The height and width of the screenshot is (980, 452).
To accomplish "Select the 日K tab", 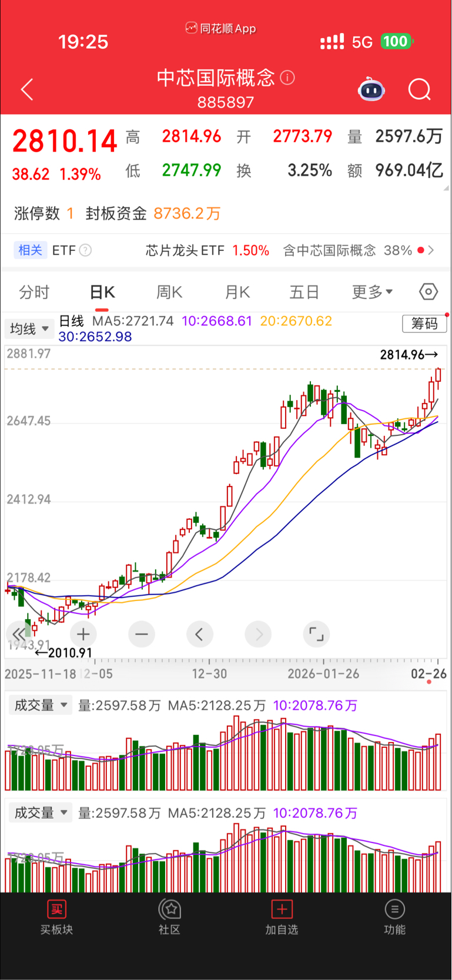I will [102, 292].
